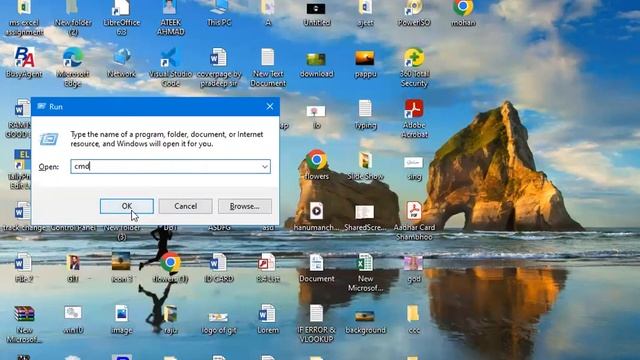Screen dimensions: 640x360
Task: Close the Run dialog window
Action: click(270, 107)
